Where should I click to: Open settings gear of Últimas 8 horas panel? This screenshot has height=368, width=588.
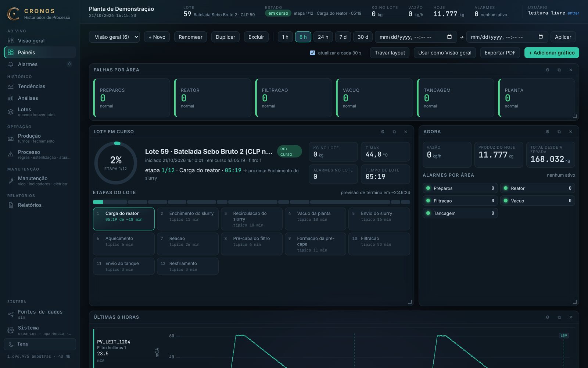pyautogui.click(x=548, y=317)
